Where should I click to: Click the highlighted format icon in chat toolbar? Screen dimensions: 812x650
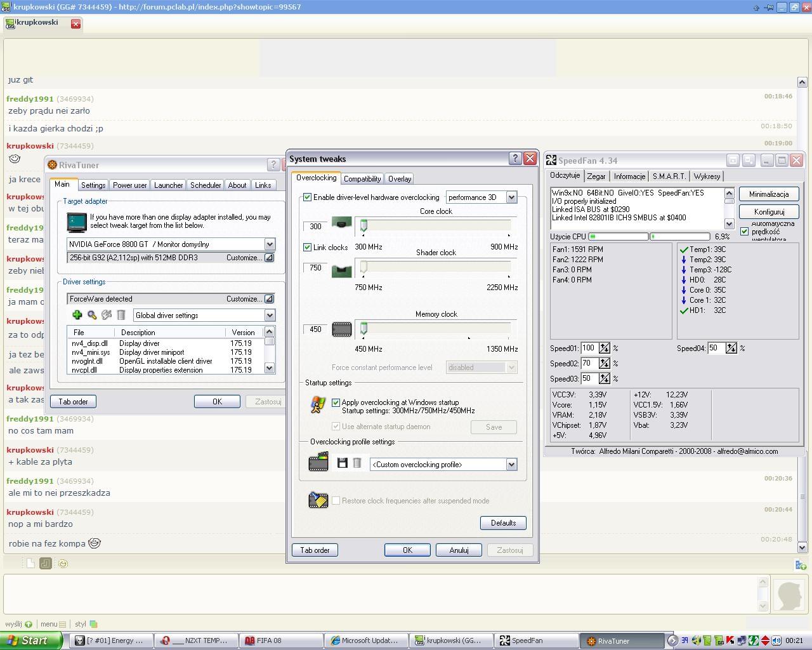[45, 563]
